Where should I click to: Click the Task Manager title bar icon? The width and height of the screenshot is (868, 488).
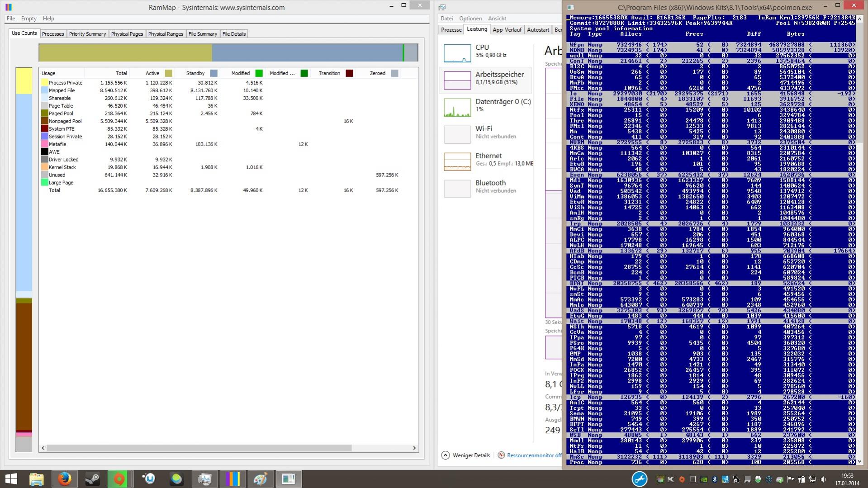point(442,7)
